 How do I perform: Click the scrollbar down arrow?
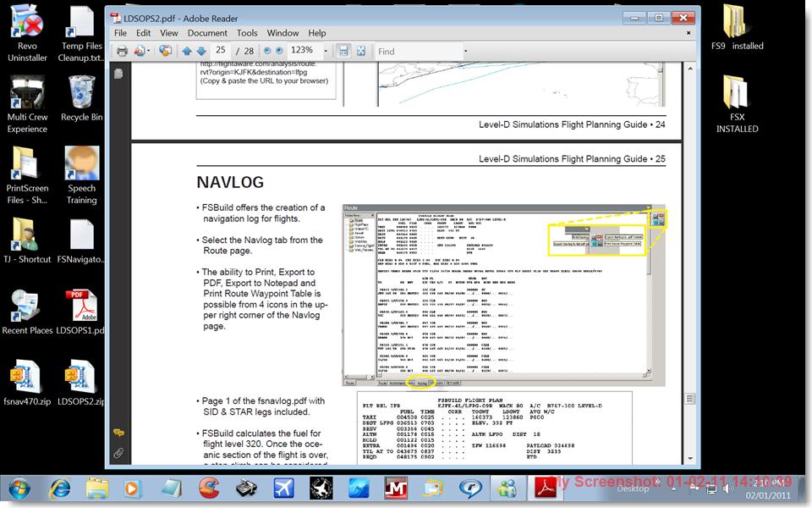pos(690,459)
